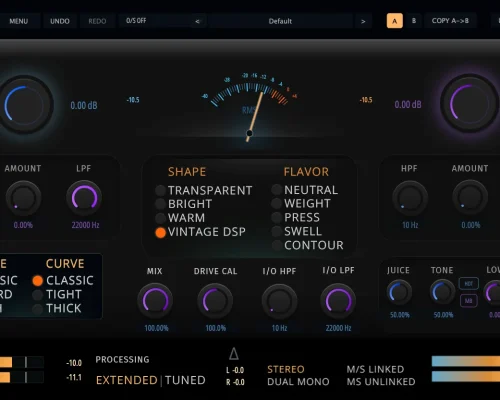Select the WARM shape

coord(180,218)
